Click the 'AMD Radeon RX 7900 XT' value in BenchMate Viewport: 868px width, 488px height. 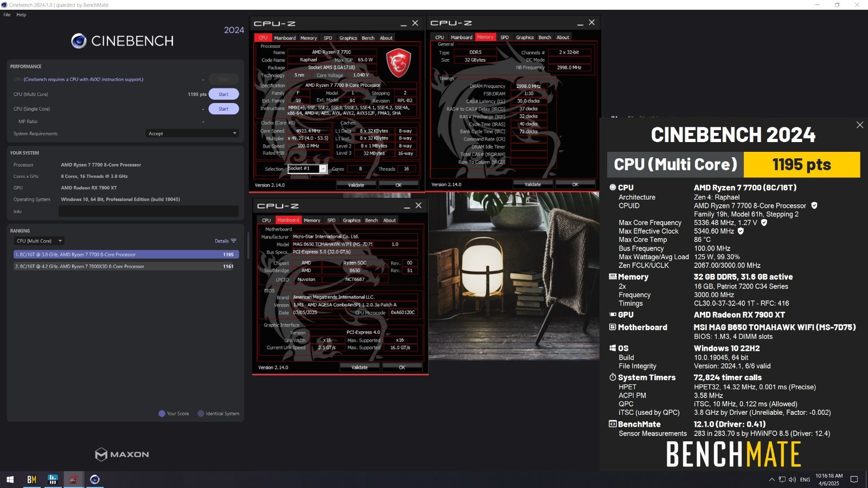[x=739, y=314]
